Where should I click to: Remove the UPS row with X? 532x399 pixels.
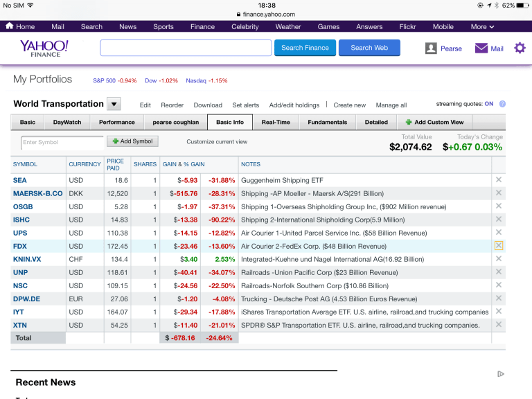[x=499, y=233]
